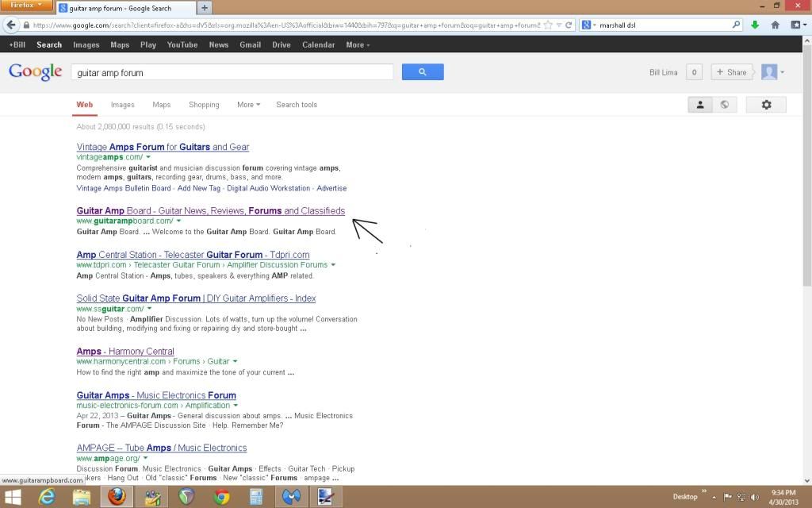Open the account dropdown beside the avatar
Viewport: 812px width, 508px height.
click(x=782, y=72)
